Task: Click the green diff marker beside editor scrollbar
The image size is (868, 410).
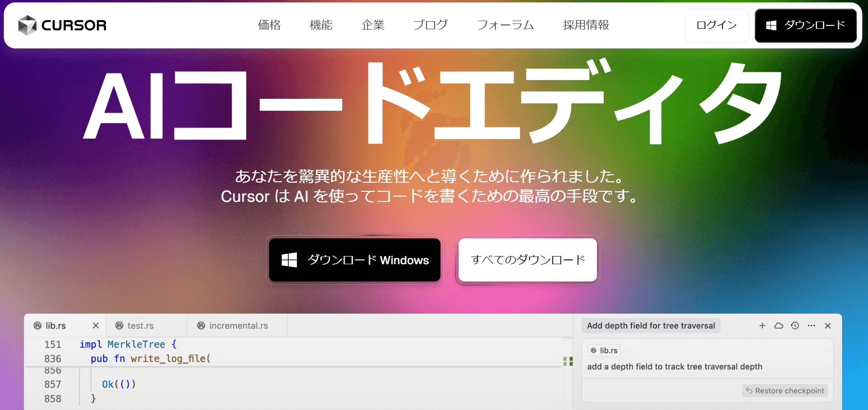Action: 568,361
